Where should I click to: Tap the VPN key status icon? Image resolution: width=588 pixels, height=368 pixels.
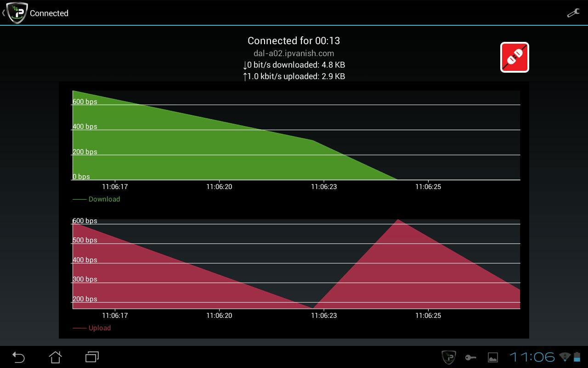tap(470, 357)
